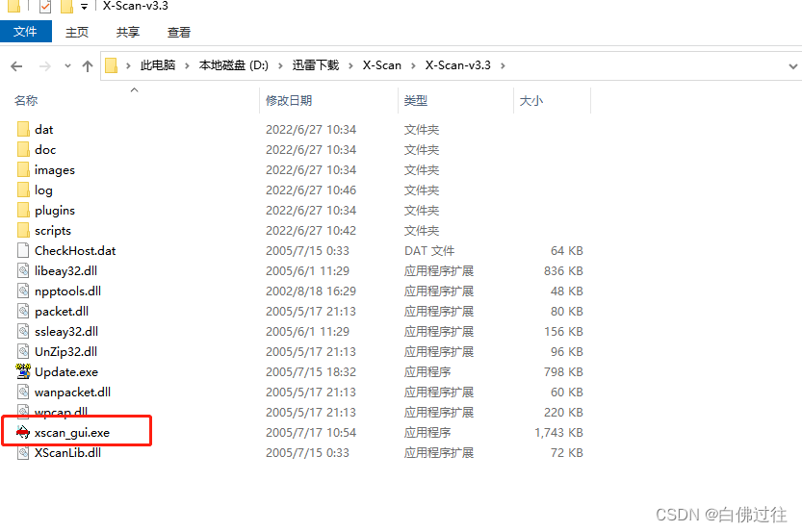802x532 pixels.
Task: Select the images folder icon
Action: [x=23, y=169]
